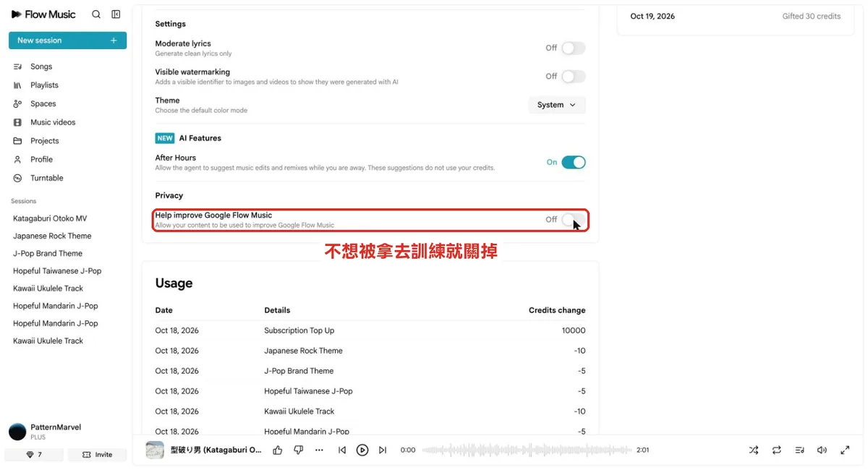Open the Theme System dropdown
This screenshot has width=868, height=470.
coord(557,105)
